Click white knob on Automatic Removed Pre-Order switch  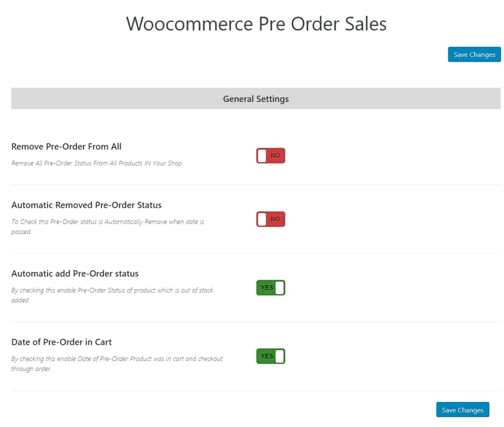(x=262, y=219)
